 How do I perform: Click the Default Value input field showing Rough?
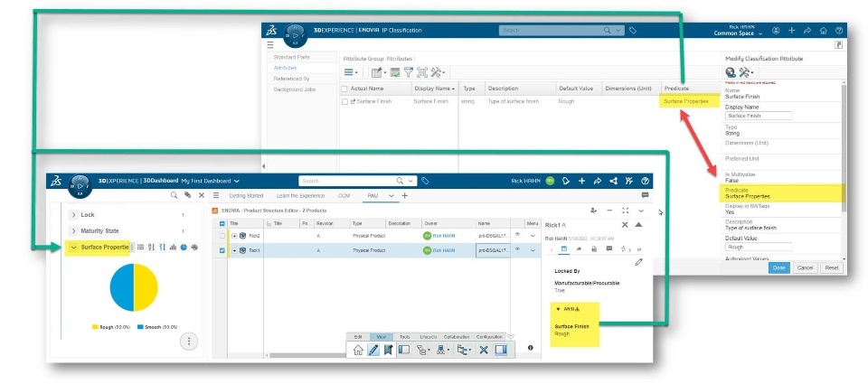point(759,247)
